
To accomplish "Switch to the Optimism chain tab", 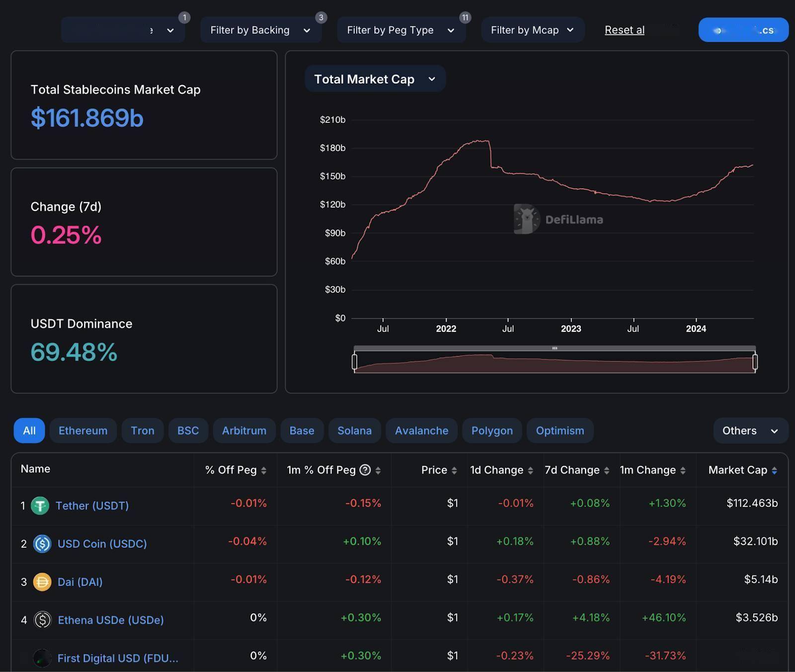I will click(560, 430).
